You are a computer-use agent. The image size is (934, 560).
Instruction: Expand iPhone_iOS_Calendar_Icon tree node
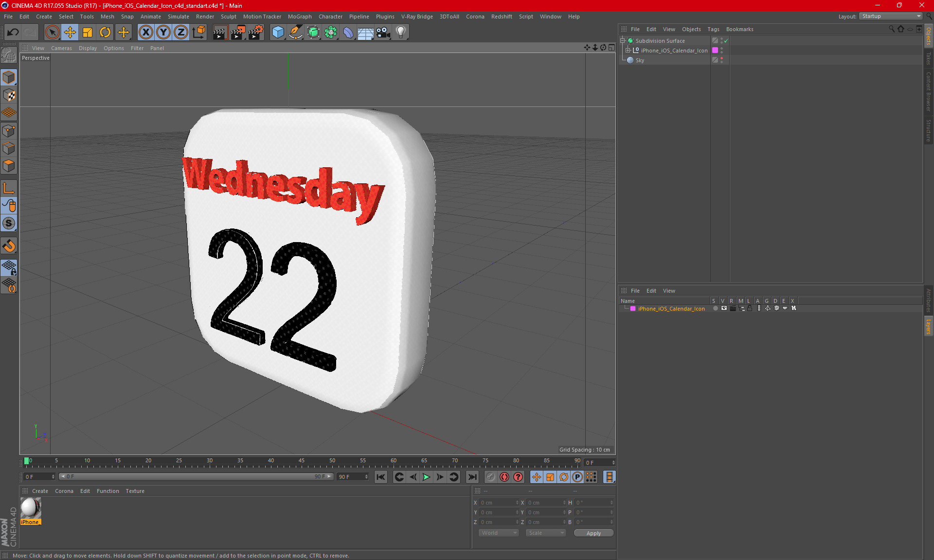click(x=628, y=50)
